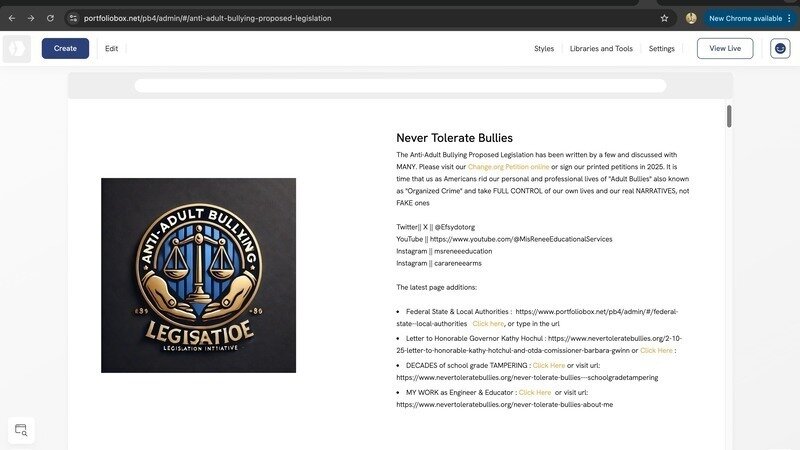Click the browser forward arrow
The height and width of the screenshot is (450, 800).
point(31,18)
